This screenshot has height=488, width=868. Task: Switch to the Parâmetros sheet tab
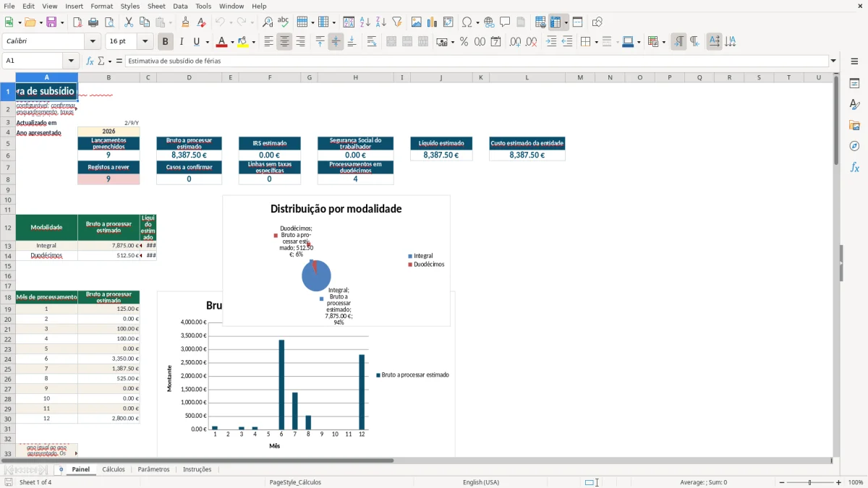pyautogui.click(x=153, y=469)
